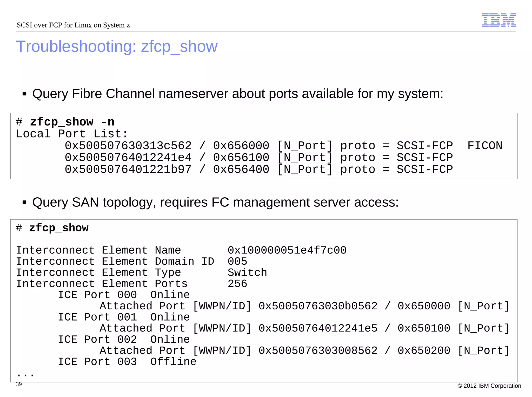
Task: Click 'Interconnect Element Name' label
Action: 98,250
